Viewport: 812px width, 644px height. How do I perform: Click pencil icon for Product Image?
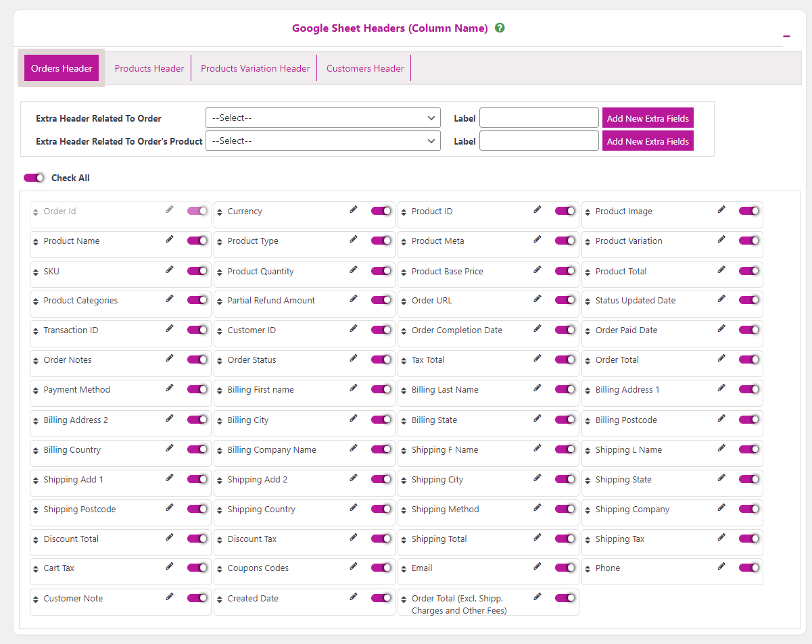[721, 210]
